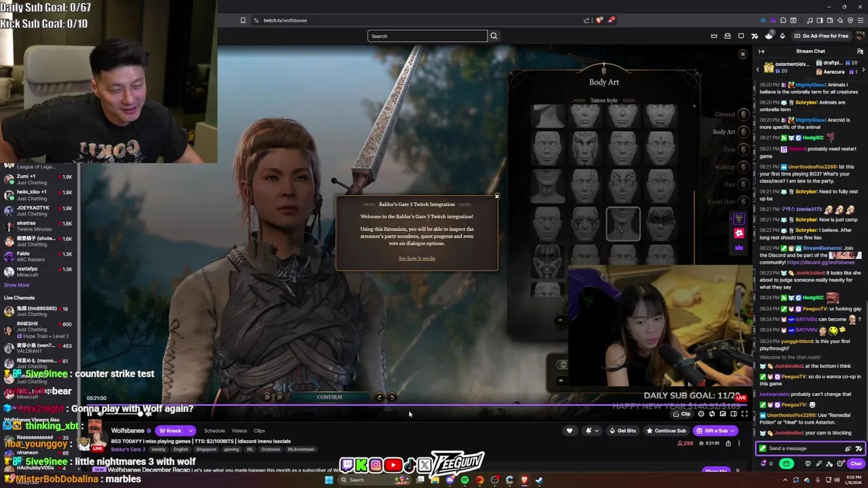Image resolution: width=868 pixels, height=488 pixels.
Task: Show next gift leaderboard entry arrow
Action: tap(863, 70)
